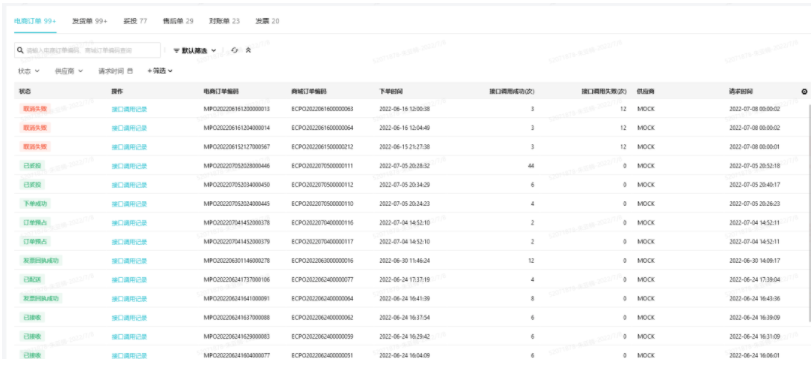Viewport: 811px width, 374px height.
Task: Select mall order code ECPO2022063000000016
Action: point(322,261)
